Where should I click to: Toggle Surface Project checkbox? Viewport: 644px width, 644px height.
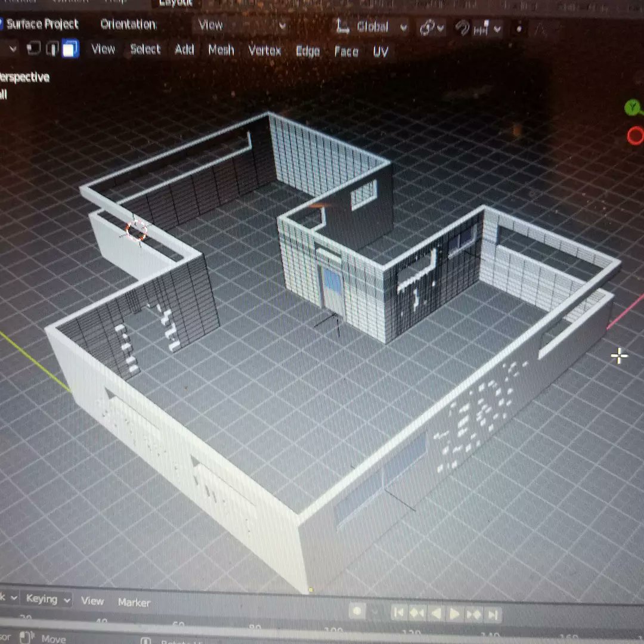pyautogui.click(x=1, y=23)
